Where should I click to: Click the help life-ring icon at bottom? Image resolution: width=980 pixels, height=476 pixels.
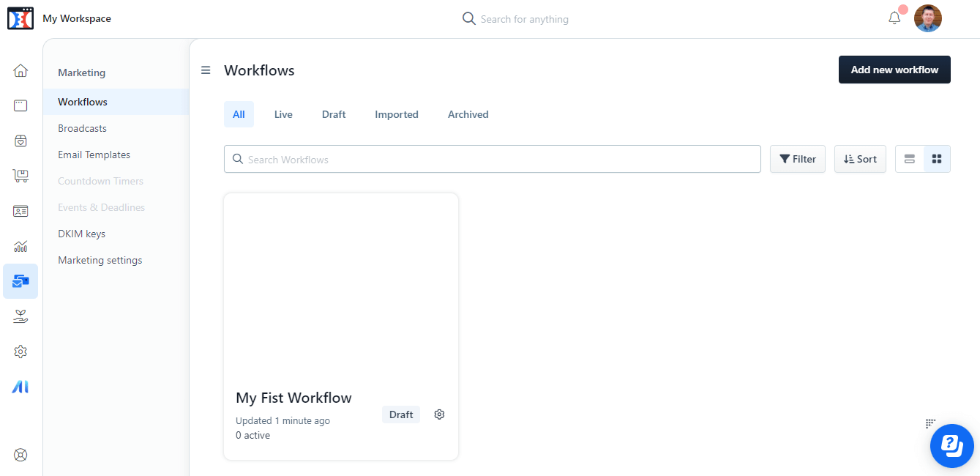coord(20,454)
